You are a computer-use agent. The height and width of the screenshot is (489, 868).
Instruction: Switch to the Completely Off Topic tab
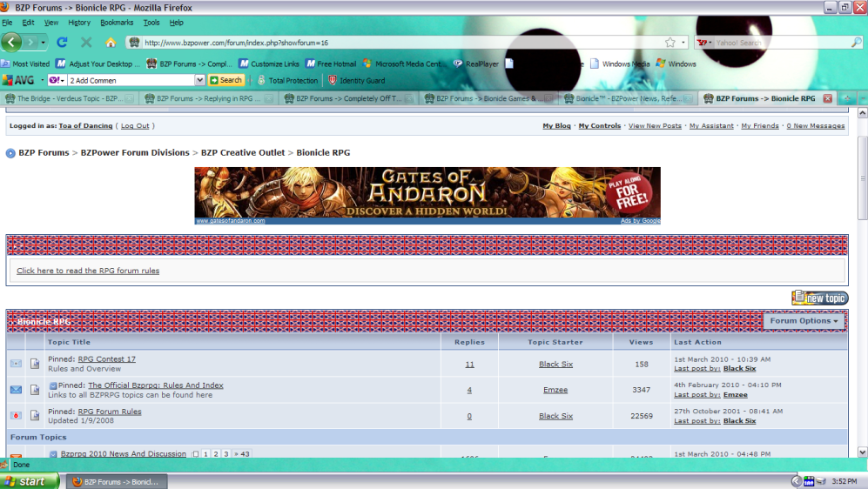click(347, 98)
